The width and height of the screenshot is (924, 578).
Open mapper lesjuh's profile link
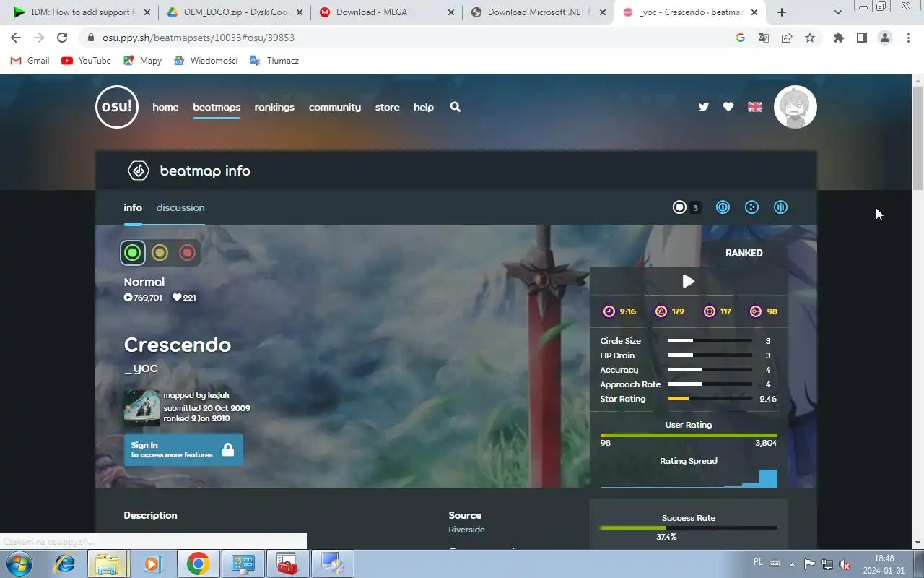pyautogui.click(x=219, y=395)
